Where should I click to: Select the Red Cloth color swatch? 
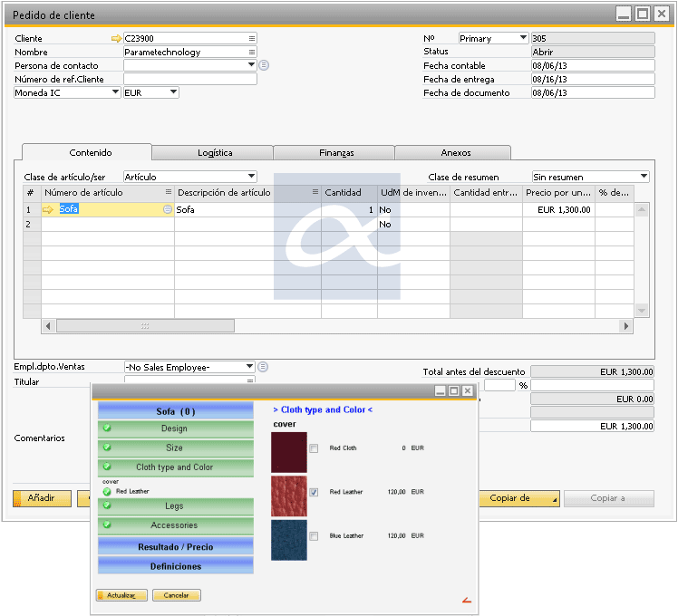pos(289,452)
